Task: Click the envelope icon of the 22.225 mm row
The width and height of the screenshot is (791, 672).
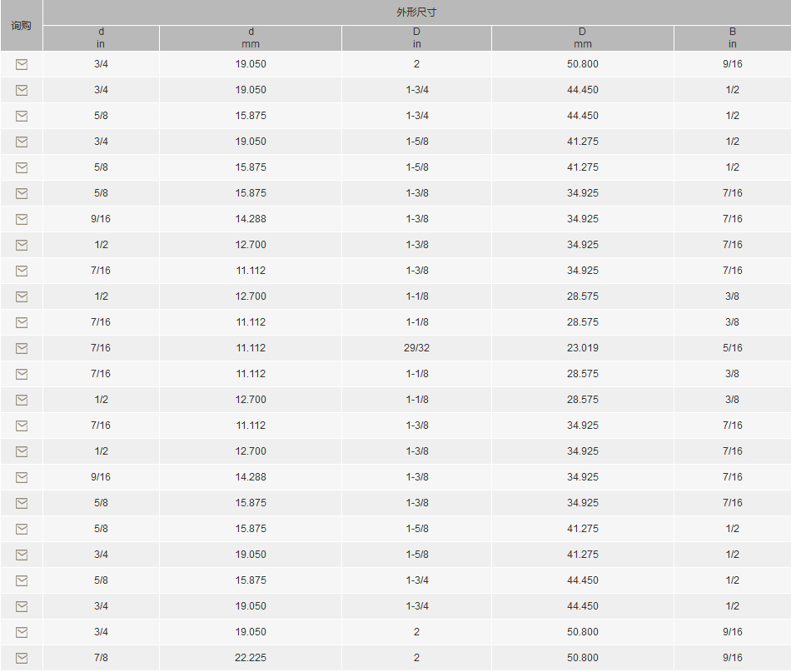Action: (22, 658)
